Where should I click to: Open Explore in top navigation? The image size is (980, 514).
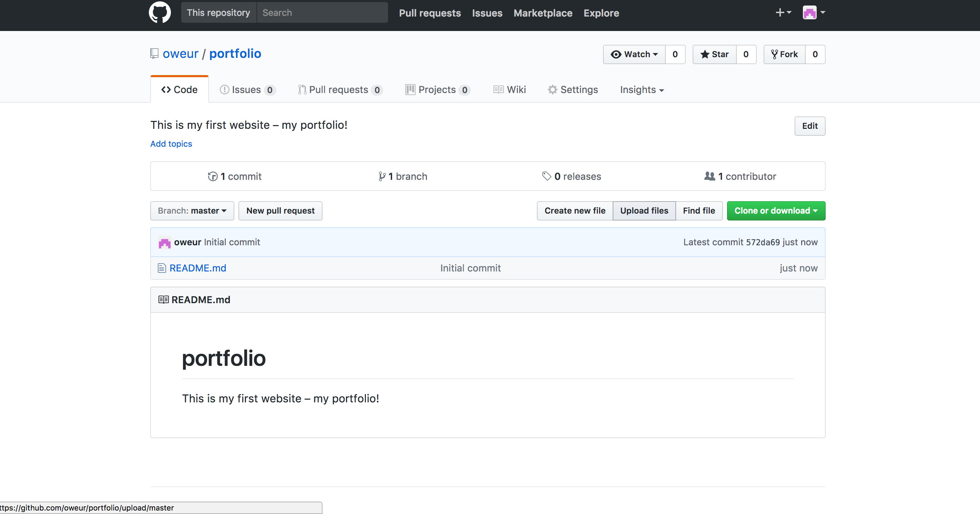[601, 13]
